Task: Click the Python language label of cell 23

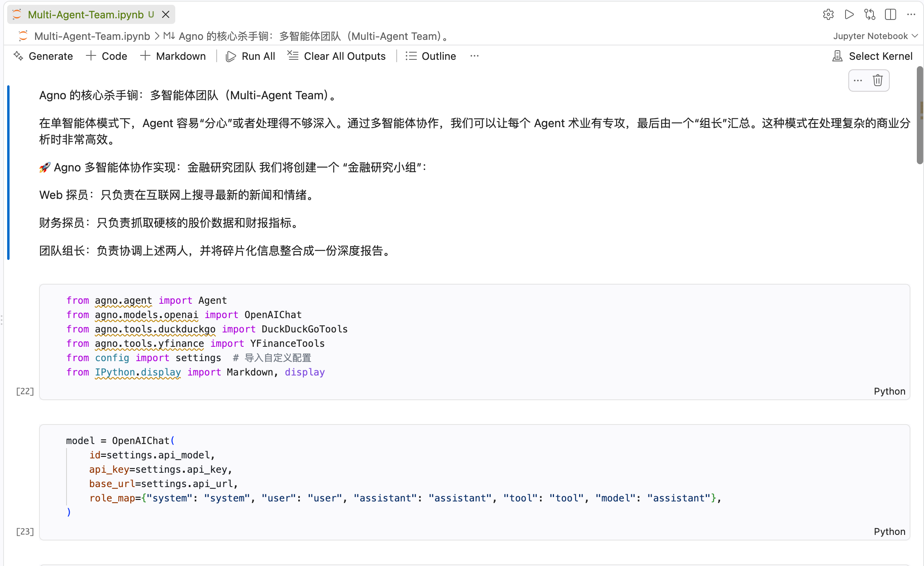Action: pyautogui.click(x=889, y=532)
